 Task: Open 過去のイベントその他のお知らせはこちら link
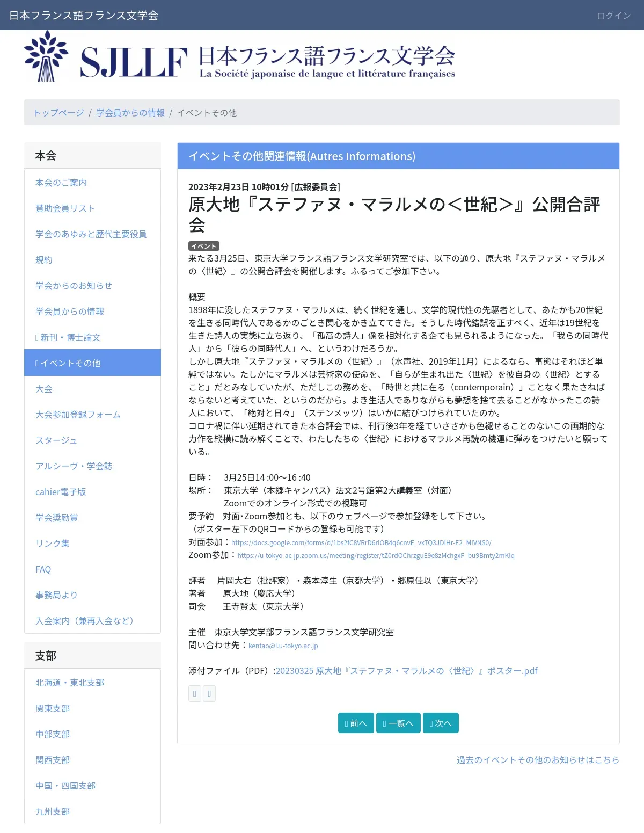538,760
